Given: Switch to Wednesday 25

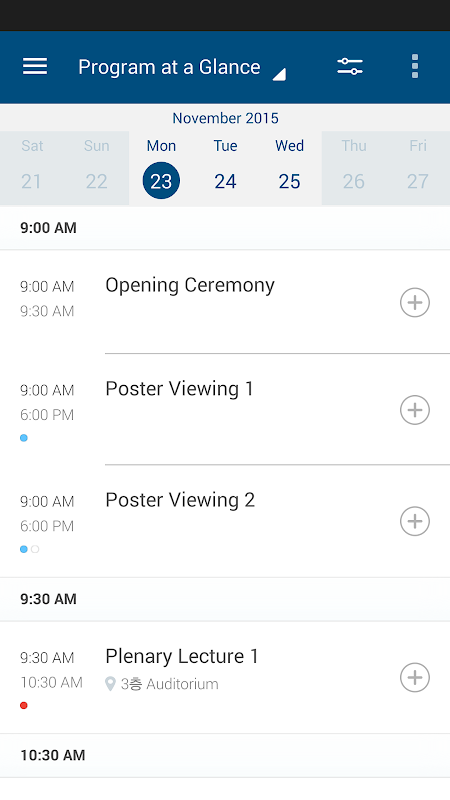Looking at the screenshot, I should point(289,168).
